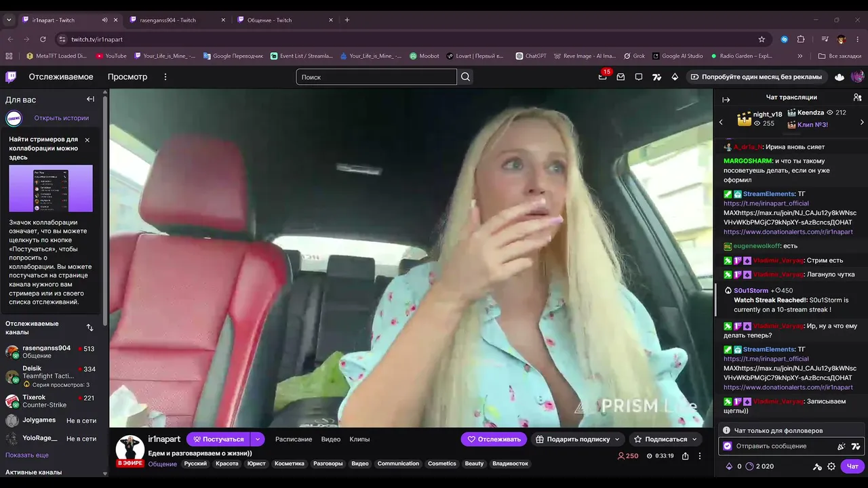Viewport: 868px width, 488px height.
Task: Open the browser tab search dropdown
Action: click(x=9, y=20)
